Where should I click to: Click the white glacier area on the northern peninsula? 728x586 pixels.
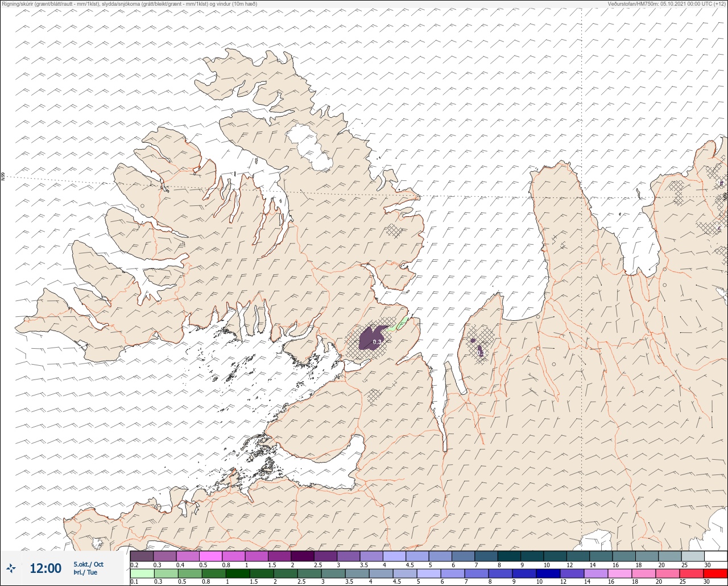(x=310, y=148)
